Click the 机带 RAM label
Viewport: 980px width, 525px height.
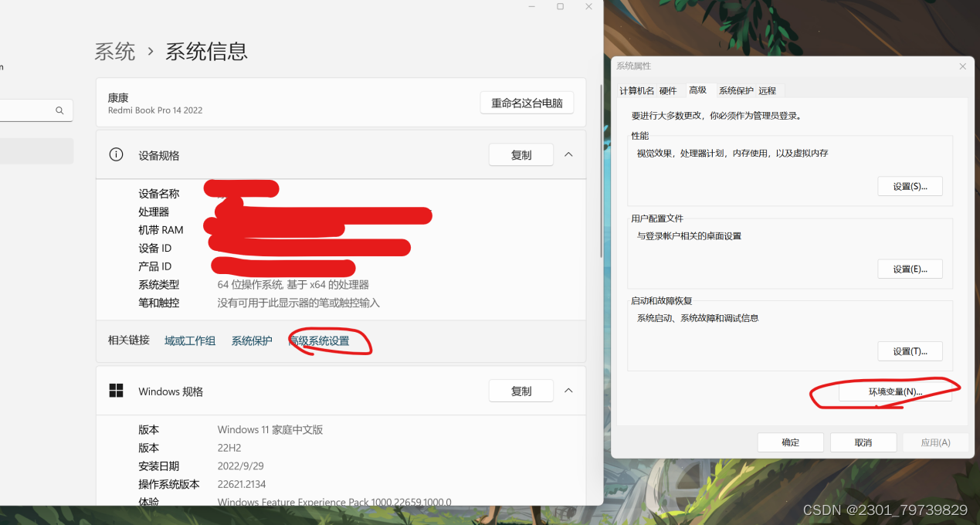(161, 230)
